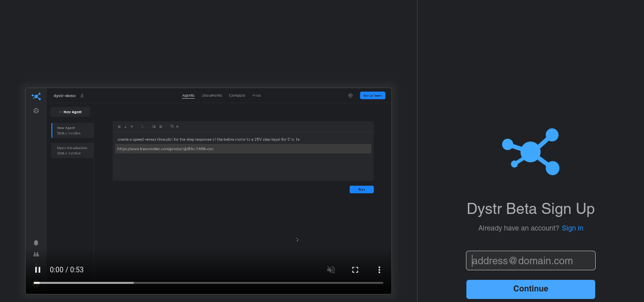Pause the demo video

[38, 270]
